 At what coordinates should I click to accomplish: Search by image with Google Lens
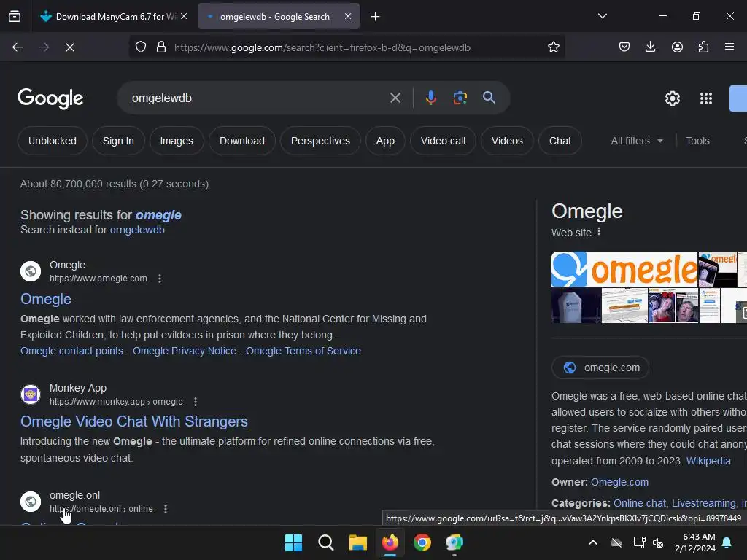coord(460,98)
